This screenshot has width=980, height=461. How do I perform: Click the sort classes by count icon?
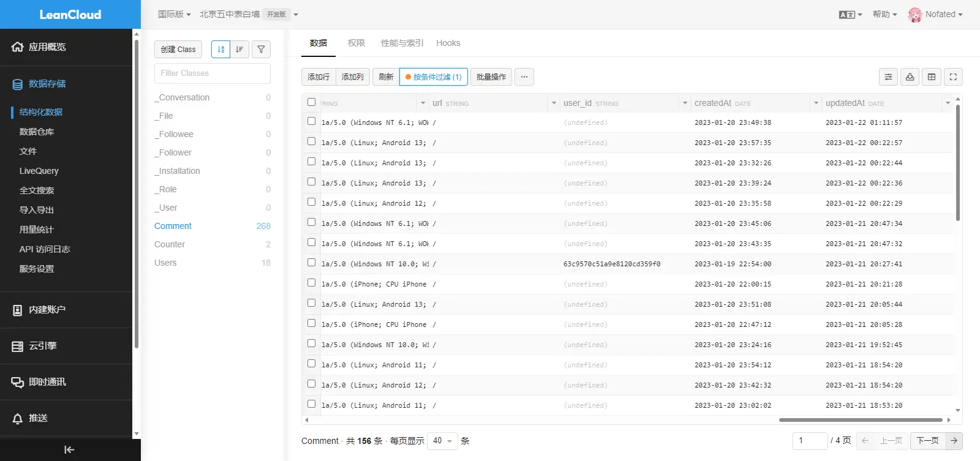click(239, 50)
